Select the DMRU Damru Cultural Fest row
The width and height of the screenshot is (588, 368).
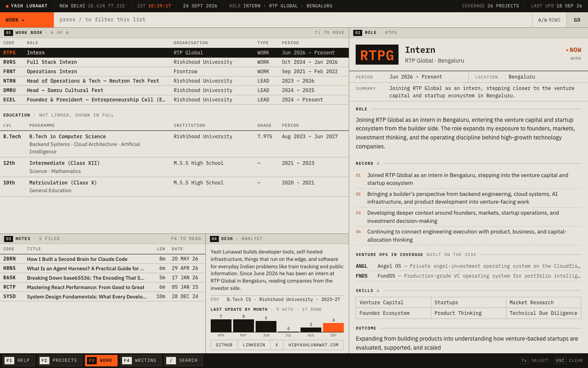pos(174,90)
